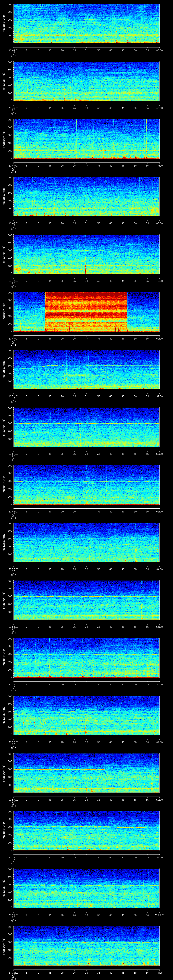Click the 53:00 end time label

(160, 511)
